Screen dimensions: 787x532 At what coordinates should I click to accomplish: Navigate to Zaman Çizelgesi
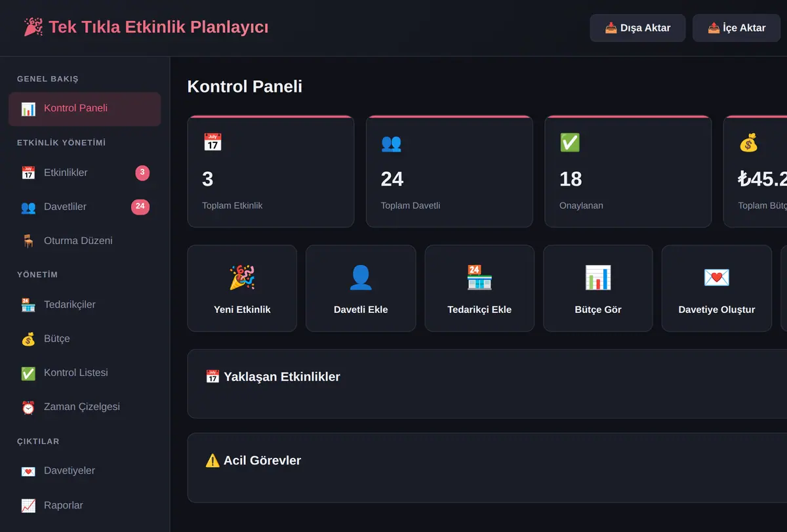[x=85, y=407]
